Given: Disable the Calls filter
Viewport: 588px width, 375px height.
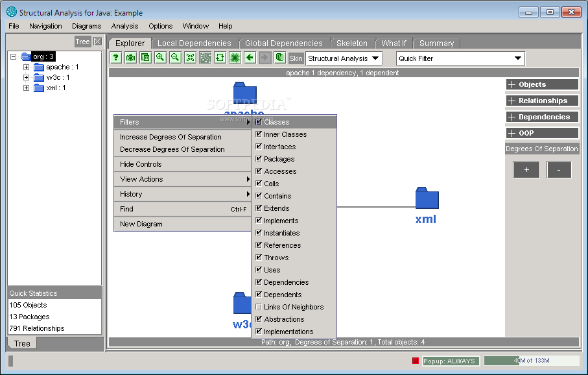Looking at the screenshot, I should coord(259,183).
